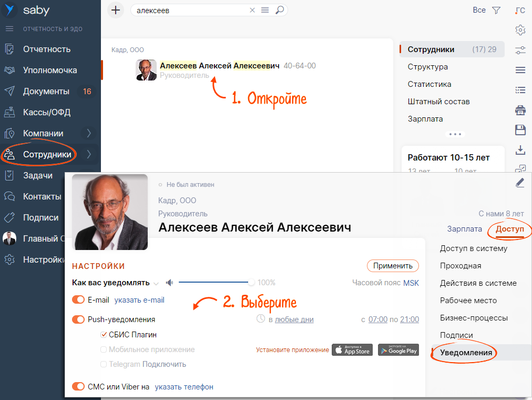The width and height of the screenshot is (532, 400).
Task: Click the save diskette icon
Action: coord(520,130)
